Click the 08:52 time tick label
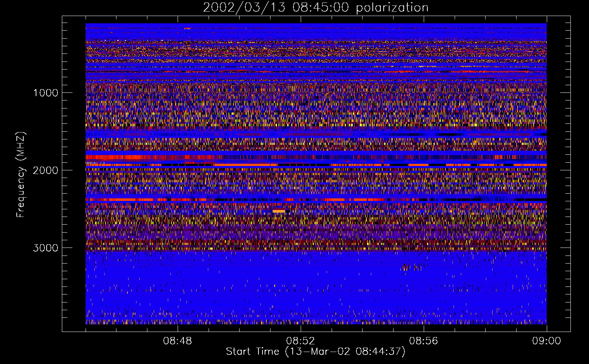This screenshot has width=589, height=364. 300,341
